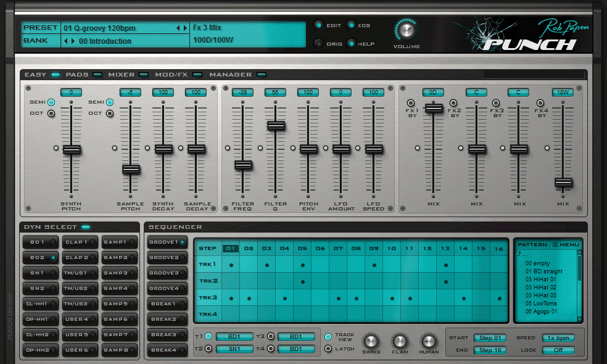Viewport: 607px width, 364px height.
Task: Toggle the ORIG LED button
Action: pyautogui.click(x=318, y=43)
